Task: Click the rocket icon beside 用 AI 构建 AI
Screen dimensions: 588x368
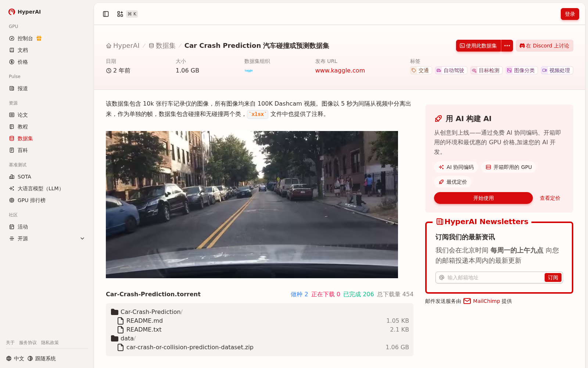Action: point(438,118)
